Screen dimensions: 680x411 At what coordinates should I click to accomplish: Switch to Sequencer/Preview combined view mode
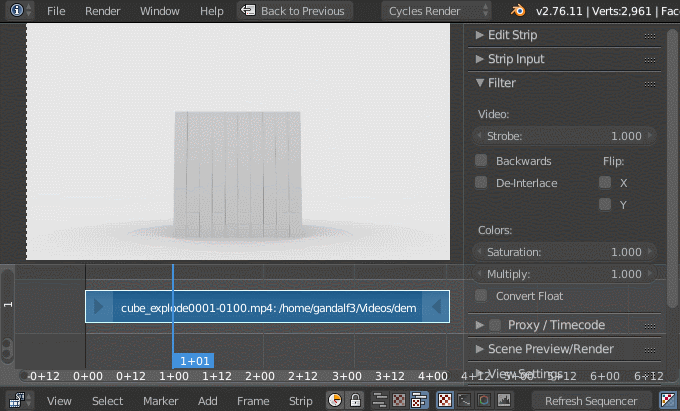click(418, 400)
